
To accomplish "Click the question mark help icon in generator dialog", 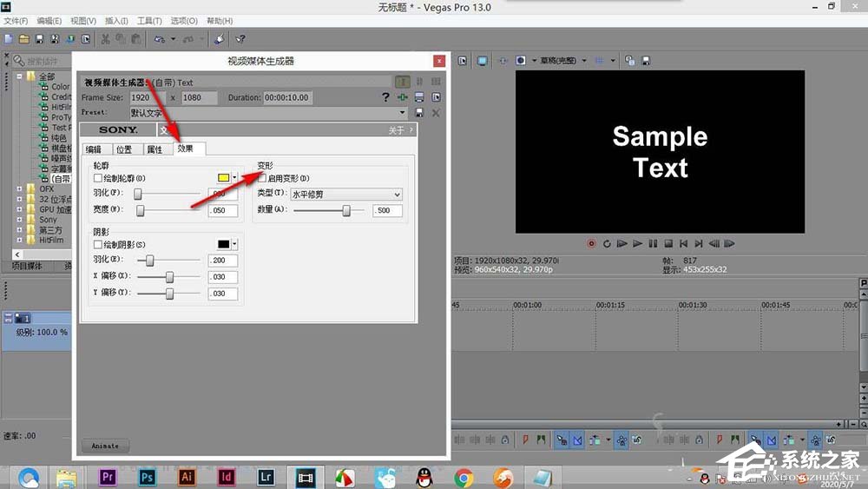I will (386, 97).
